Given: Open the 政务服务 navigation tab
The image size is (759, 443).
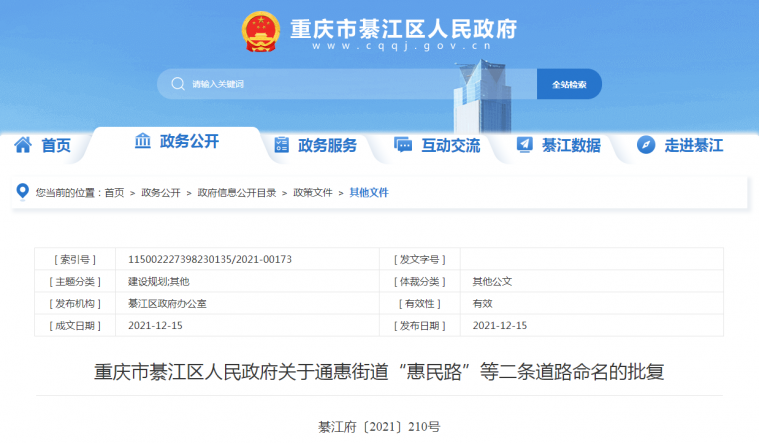Looking at the screenshot, I should coord(327,145).
